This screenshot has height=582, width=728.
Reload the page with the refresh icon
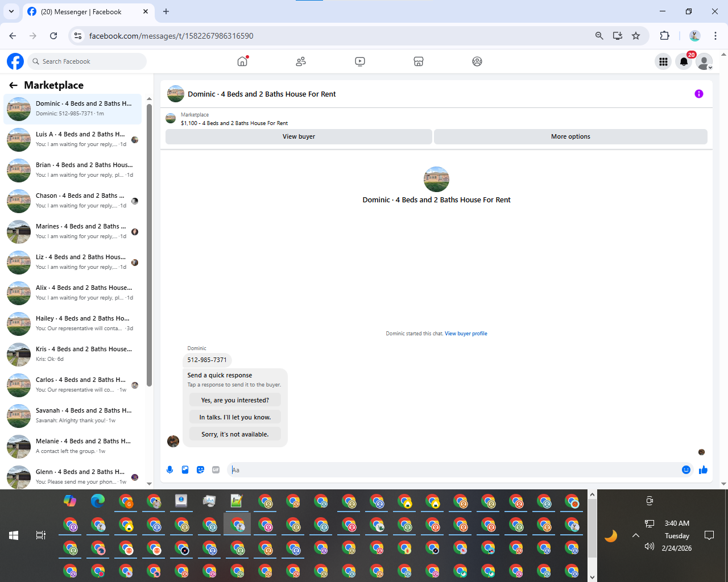click(53, 36)
